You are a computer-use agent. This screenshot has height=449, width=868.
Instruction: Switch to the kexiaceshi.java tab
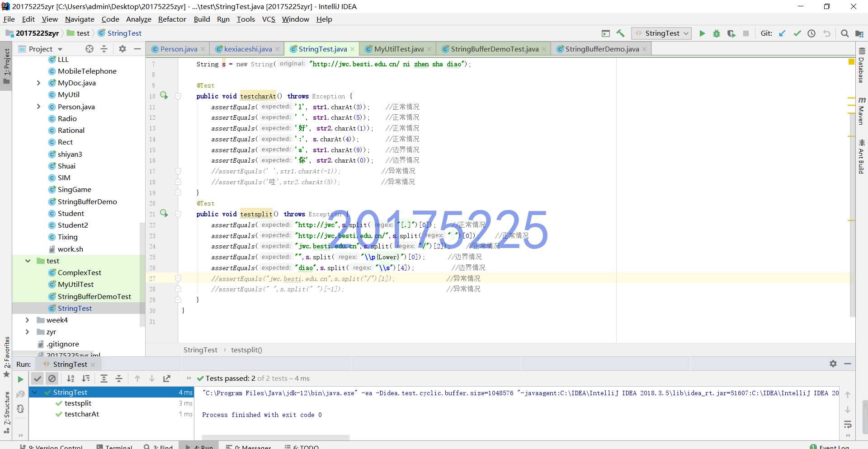click(248, 49)
